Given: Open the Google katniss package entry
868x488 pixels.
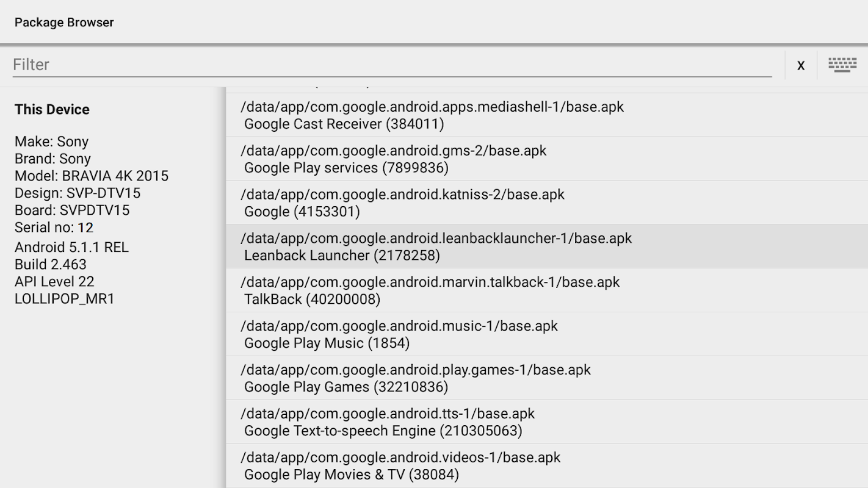Looking at the screenshot, I should tap(547, 203).
